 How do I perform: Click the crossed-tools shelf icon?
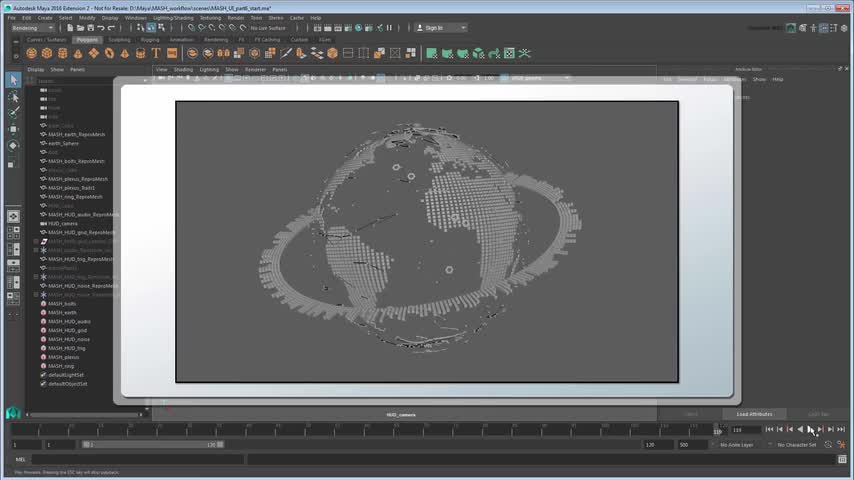[524, 53]
